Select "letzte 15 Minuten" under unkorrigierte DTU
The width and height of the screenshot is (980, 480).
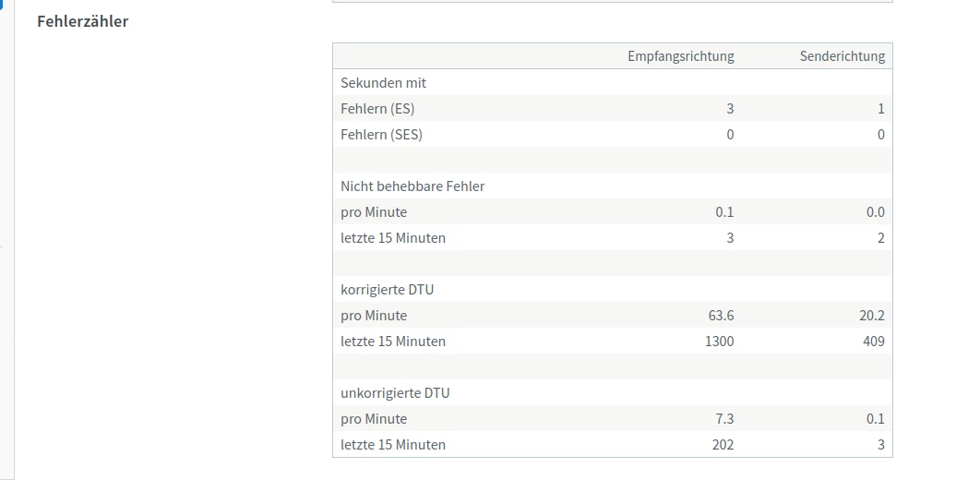point(393,445)
